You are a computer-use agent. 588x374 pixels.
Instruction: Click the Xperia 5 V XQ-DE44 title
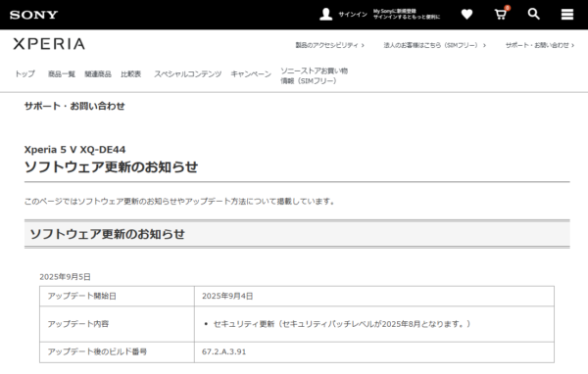tap(75, 150)
